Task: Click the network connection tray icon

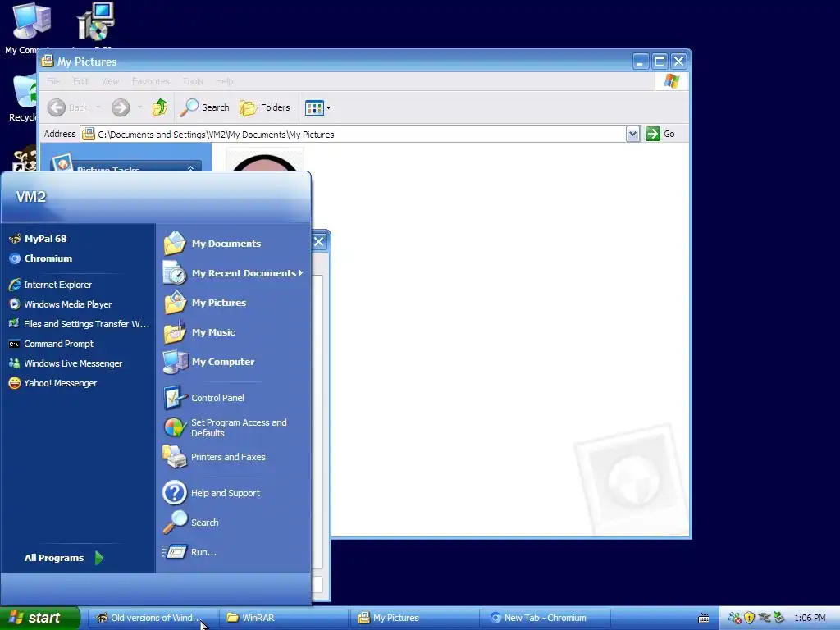Action: click(x=764, y=619)
